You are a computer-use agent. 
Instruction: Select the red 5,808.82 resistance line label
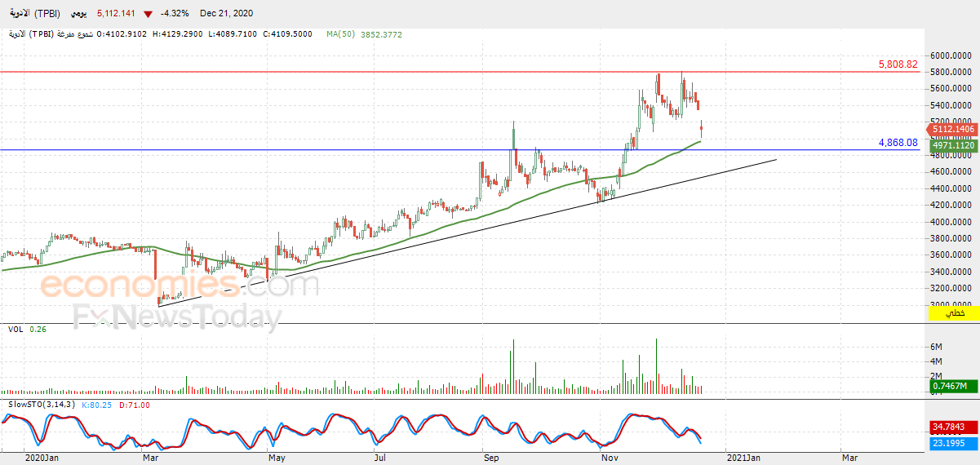pos(898,64)
